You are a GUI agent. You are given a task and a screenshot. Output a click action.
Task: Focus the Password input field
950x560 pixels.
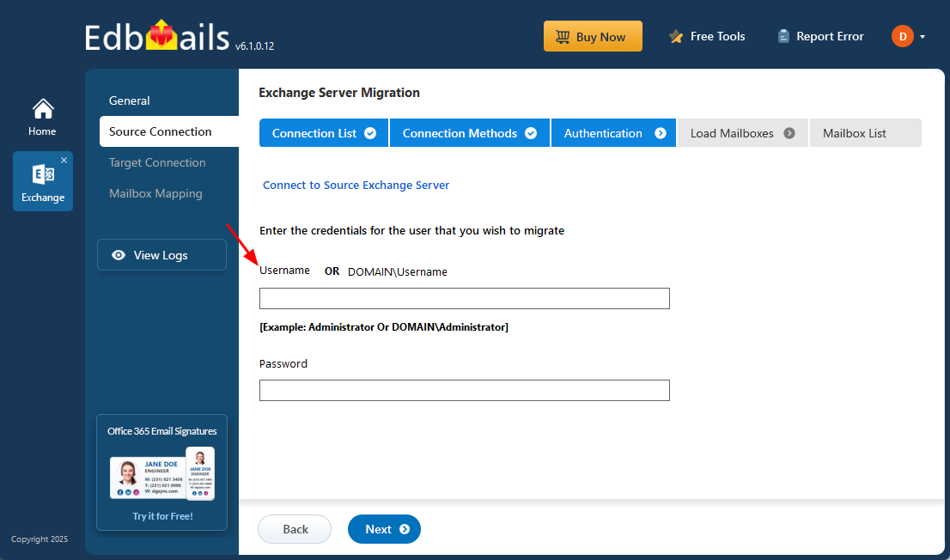[464, 390]
